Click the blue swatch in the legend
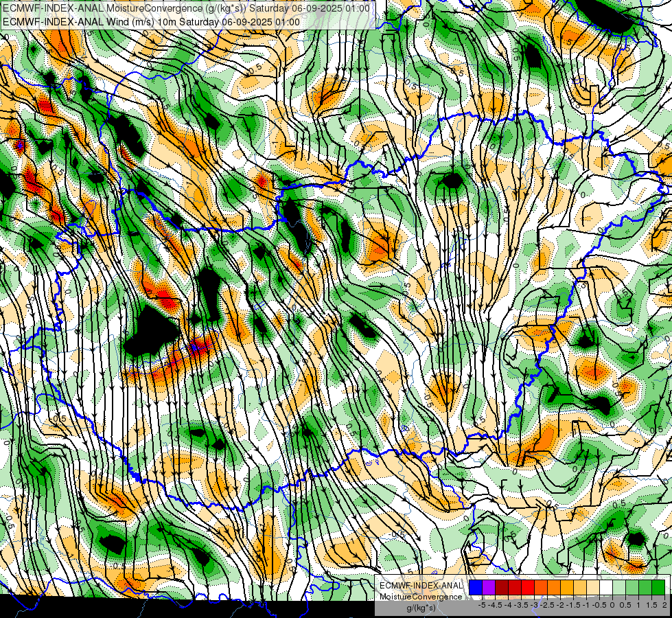Viewport: 672px width, 618px height. (x=476, y=587)
